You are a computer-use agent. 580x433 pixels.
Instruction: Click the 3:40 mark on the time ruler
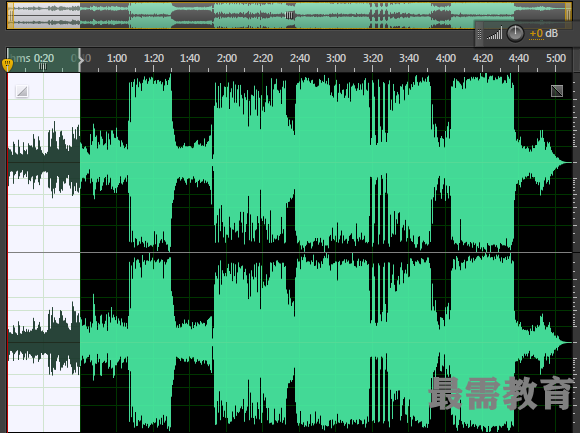coord(409,58)
